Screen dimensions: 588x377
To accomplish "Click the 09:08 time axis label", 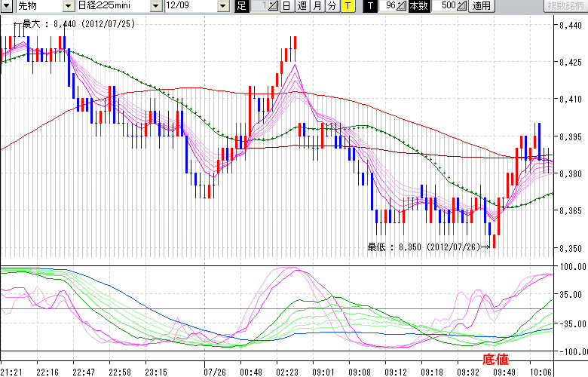I will [360, 372].
